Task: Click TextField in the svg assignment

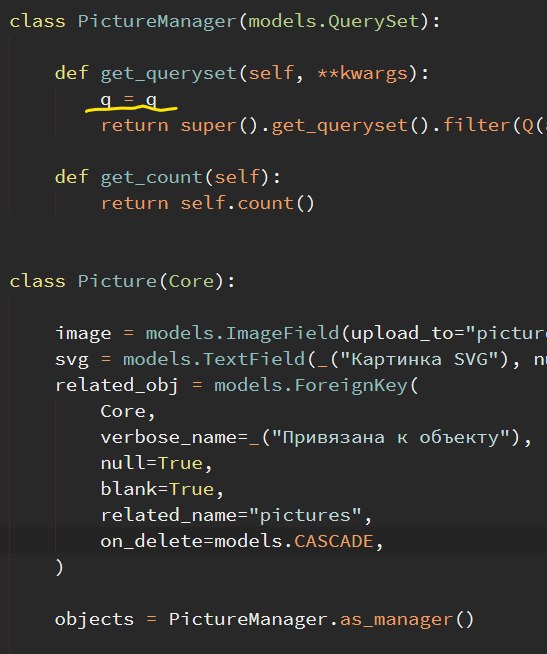Action: tap(254, 360)
